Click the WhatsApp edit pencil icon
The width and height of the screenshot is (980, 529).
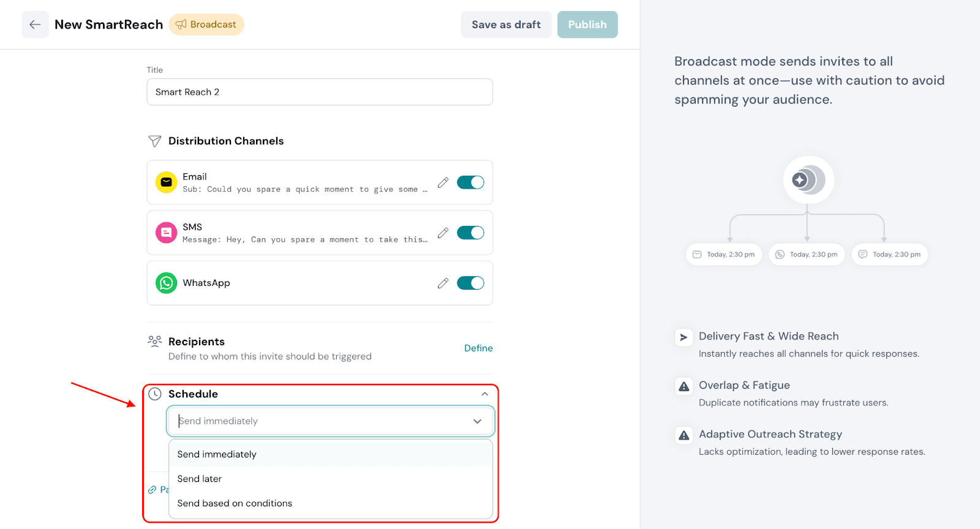[x=443, y=283]
